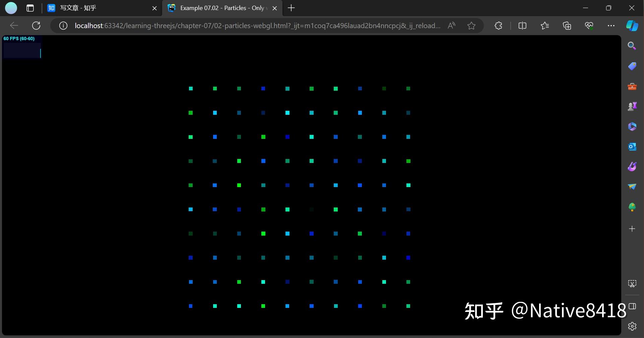
Task: Open the Shopping sidebar icon
Action: (632, 66)
